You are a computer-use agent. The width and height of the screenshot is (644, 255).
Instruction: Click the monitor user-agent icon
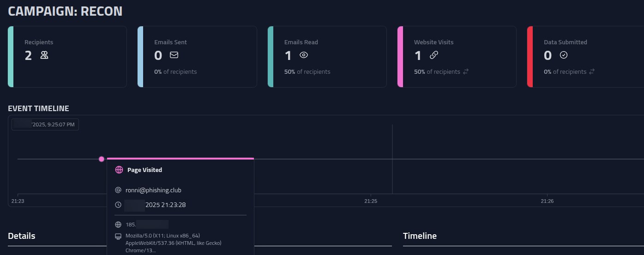click(118, 236)
